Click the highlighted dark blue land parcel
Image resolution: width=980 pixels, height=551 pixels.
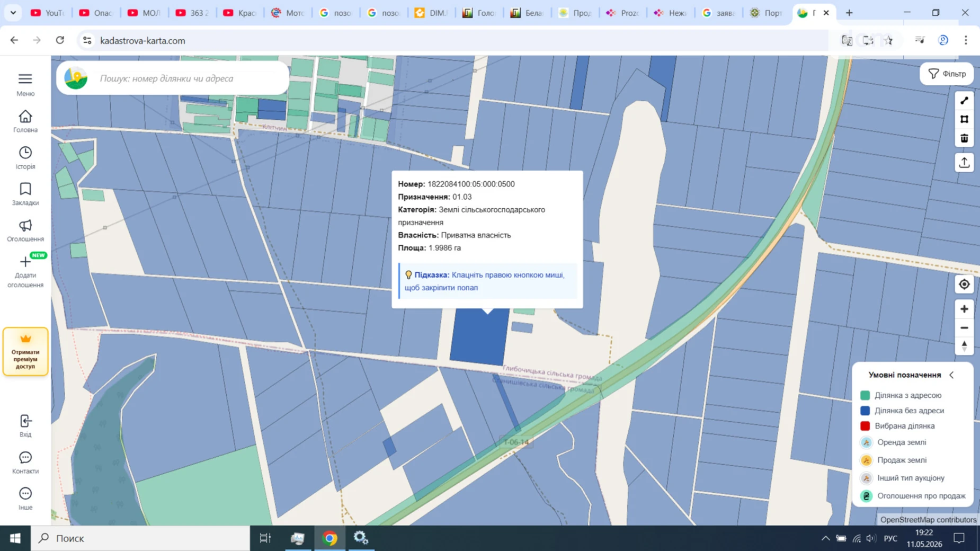click(x=479, y=337)
